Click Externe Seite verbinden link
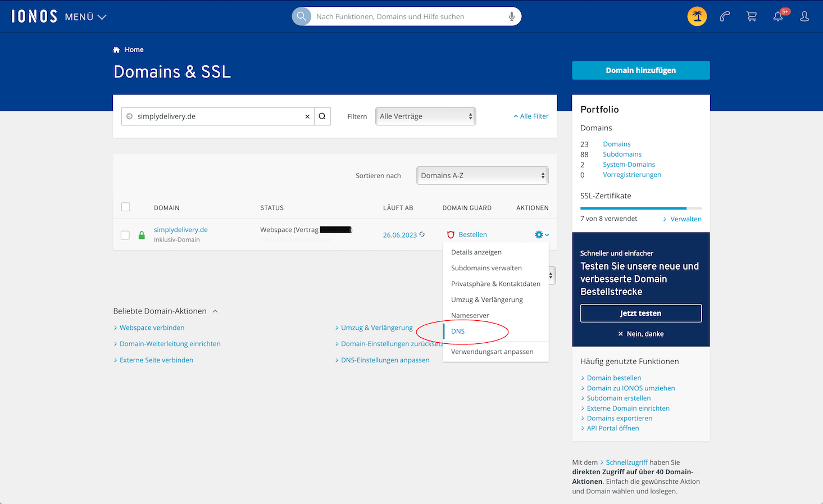 156,360
